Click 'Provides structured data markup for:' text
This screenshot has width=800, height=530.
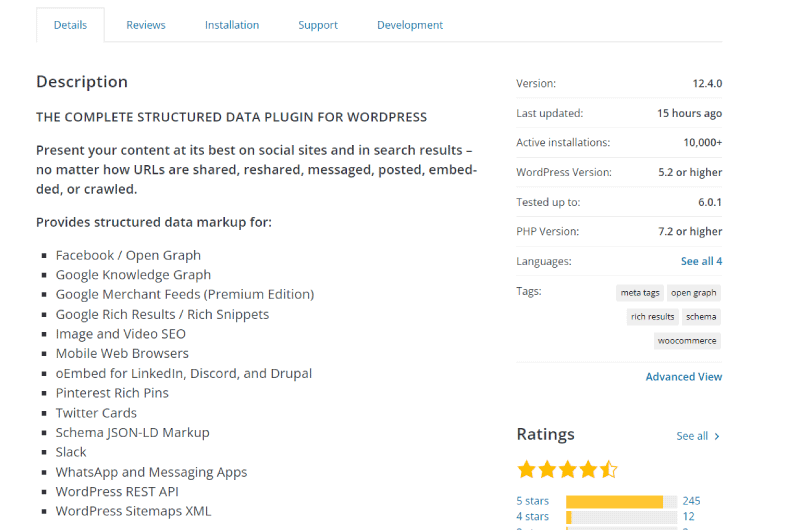[154, 222]
